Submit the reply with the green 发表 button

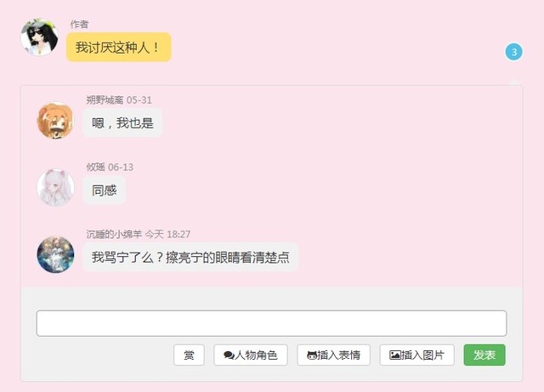point(484,355)
